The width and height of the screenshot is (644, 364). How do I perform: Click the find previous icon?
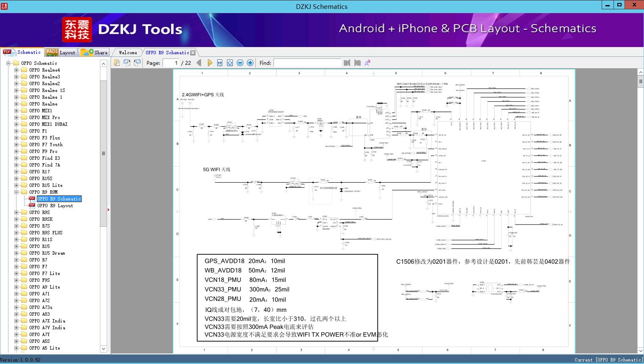tap(347, 63)
